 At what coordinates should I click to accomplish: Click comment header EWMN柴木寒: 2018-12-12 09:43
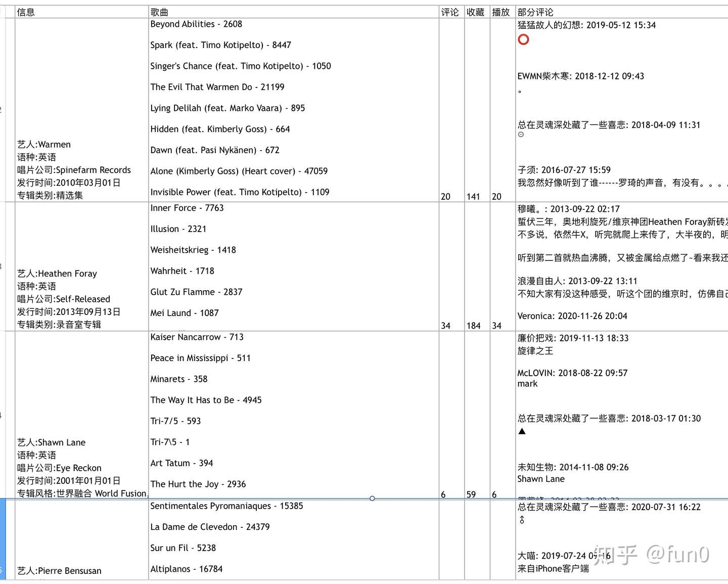581,76
